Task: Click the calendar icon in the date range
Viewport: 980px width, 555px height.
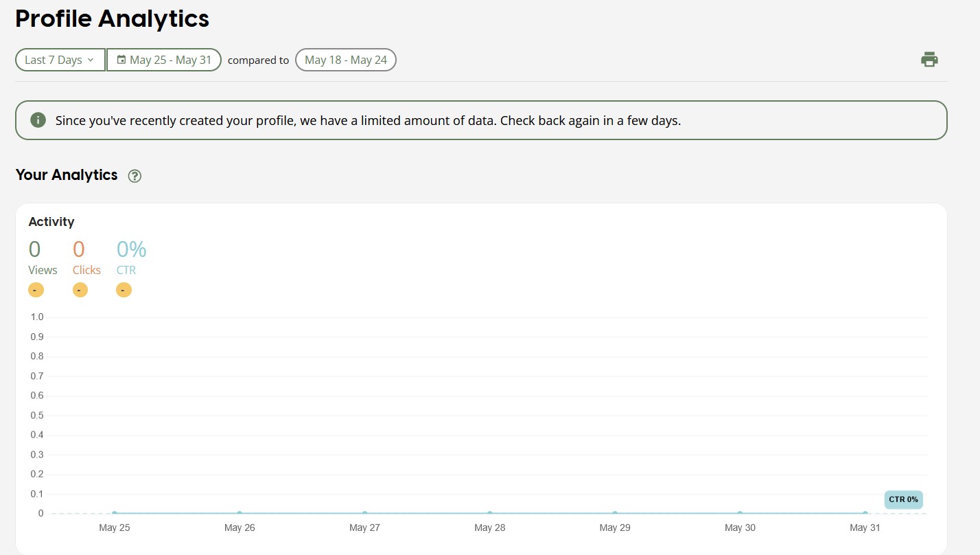Action: 121,60
